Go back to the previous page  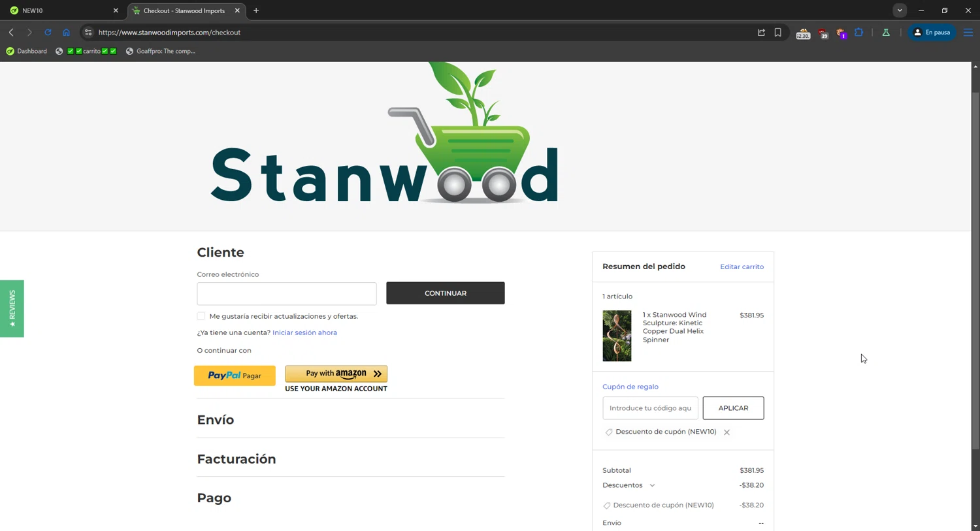(x=11, y=32)
